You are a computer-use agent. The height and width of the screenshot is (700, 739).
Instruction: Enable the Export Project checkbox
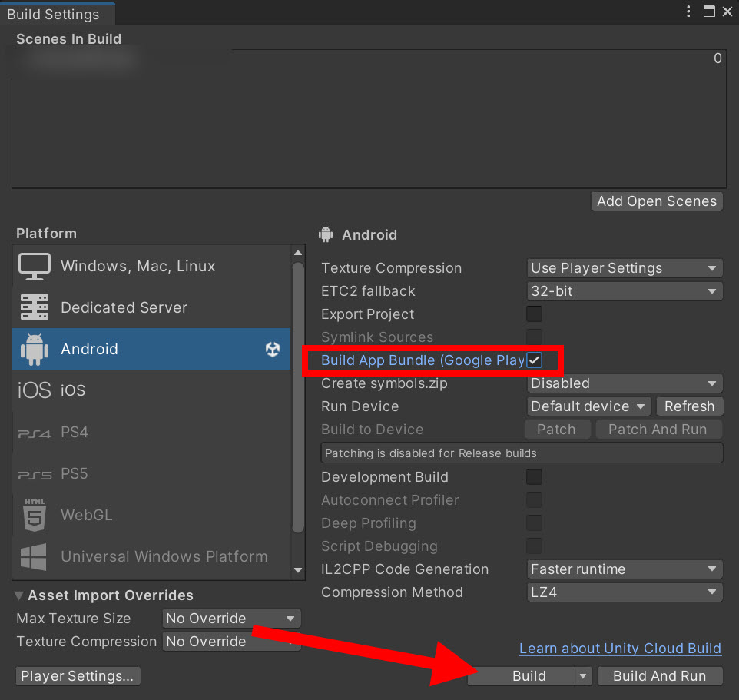click(x=534, y=314)
